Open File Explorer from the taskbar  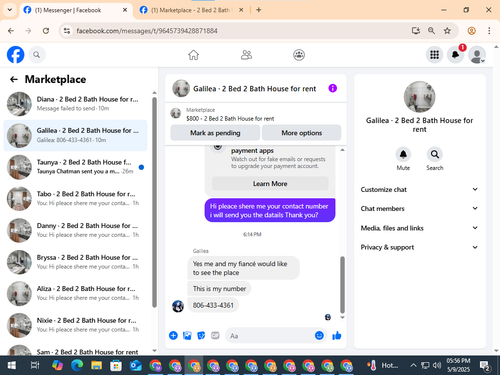[x=96, y=366]
